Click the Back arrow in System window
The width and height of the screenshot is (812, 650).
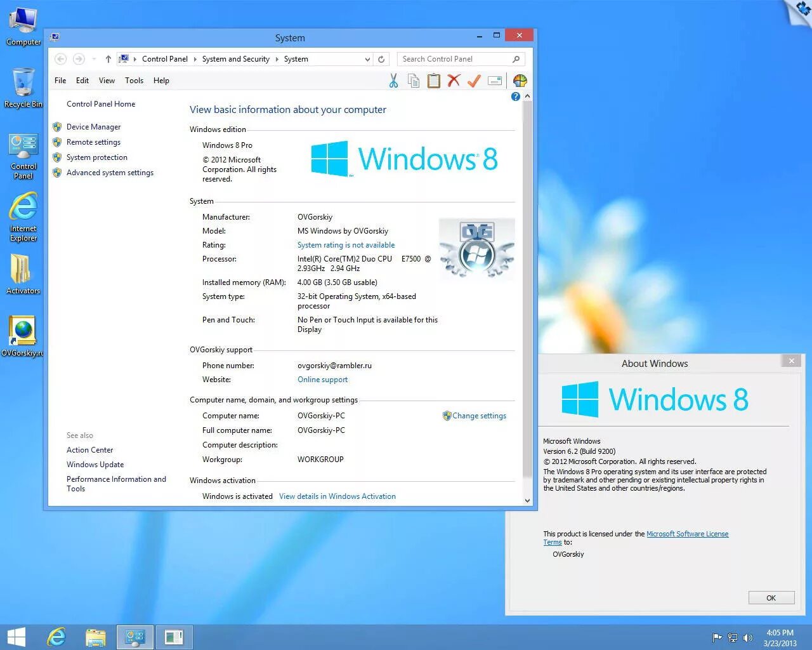60,59
